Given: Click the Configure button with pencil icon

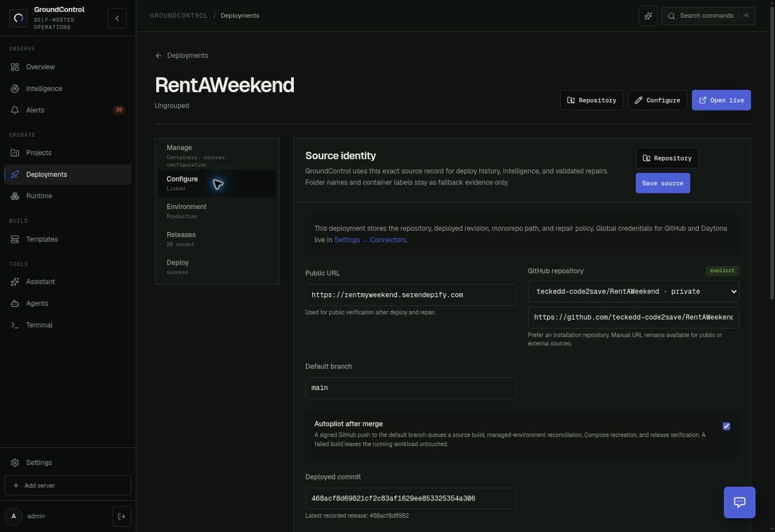Looking at the screenshot, I should (x=657, y=100).
